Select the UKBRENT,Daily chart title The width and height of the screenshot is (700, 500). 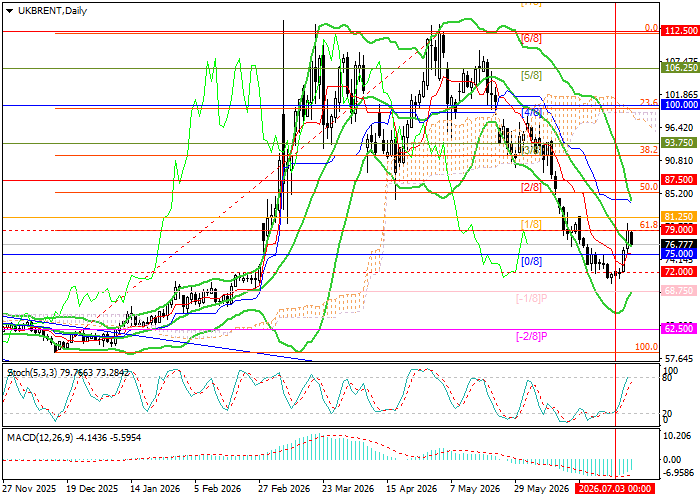pyautogui.click(x=52, y=11)
